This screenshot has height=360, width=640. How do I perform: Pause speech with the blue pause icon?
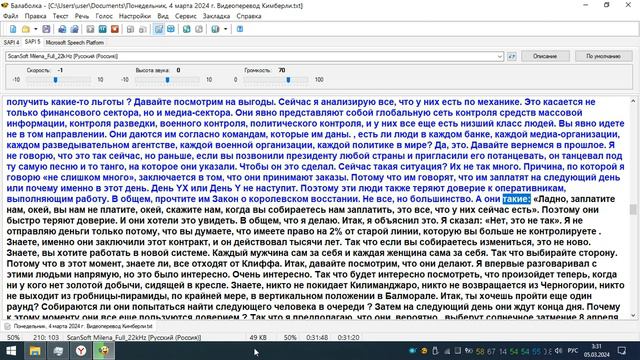point(102,29)
